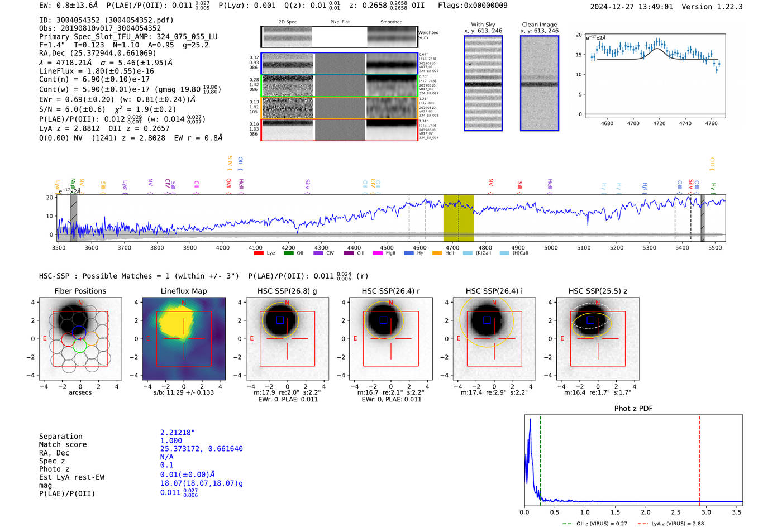Click the magenta MgII legend swatch
This screenshot has height=532, width=782.
click(x=378, y=253)
